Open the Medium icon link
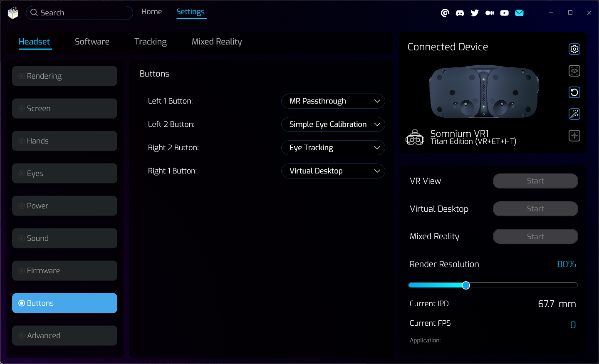The height and width of the screenshot is (364, 599). pos(490,13)
